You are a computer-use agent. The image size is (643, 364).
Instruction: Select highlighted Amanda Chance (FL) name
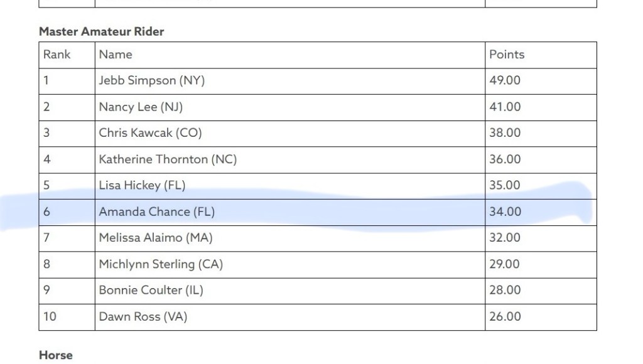pyautogui.click(x=156, y=211)
